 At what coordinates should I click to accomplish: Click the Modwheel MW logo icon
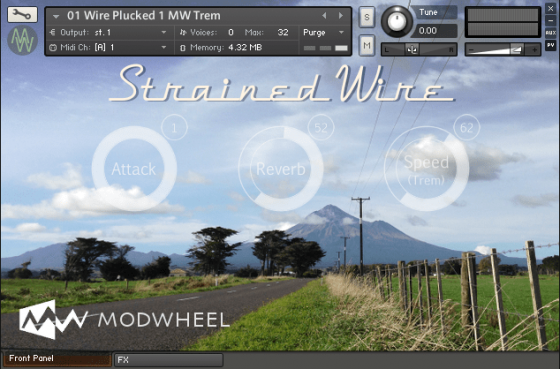22,40
